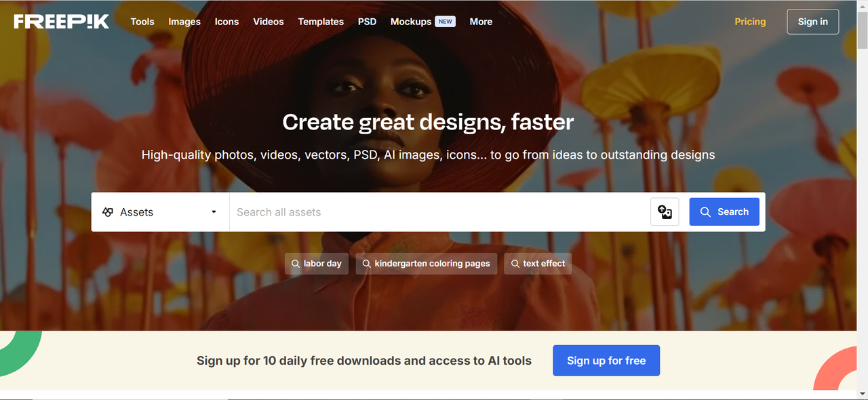Click the Create great designs, faster heading
This screenshot has height=400, width=868.
(428, 122)
